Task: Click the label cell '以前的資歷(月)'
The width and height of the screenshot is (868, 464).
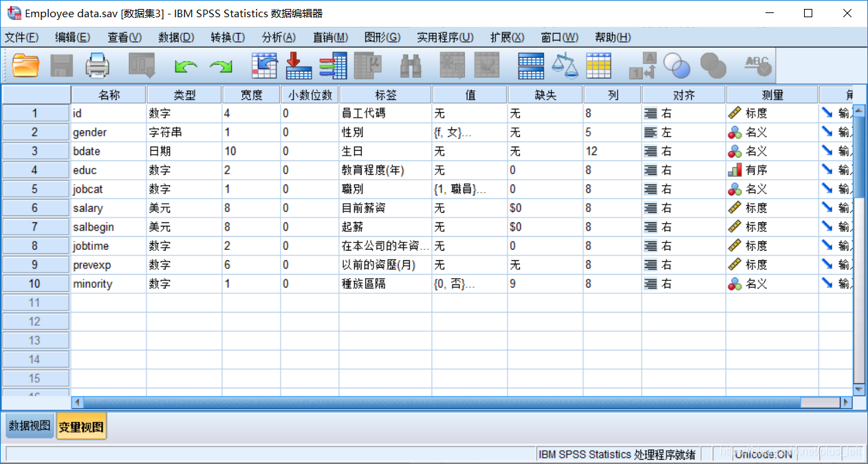Action: (385, 264)
